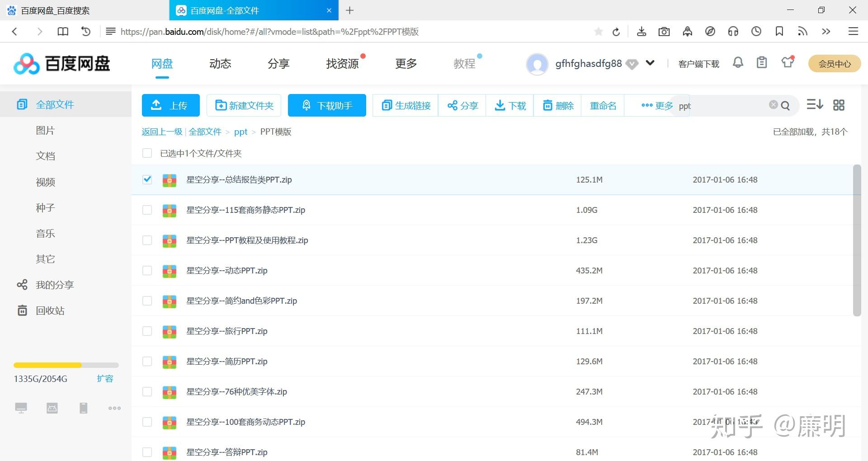Check the 76种优美字体.zip checkbox
Viewport: 868px width, 461px height.
147,391
